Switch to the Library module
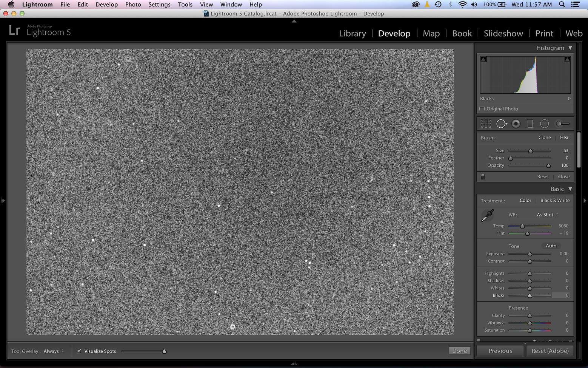 352,34
